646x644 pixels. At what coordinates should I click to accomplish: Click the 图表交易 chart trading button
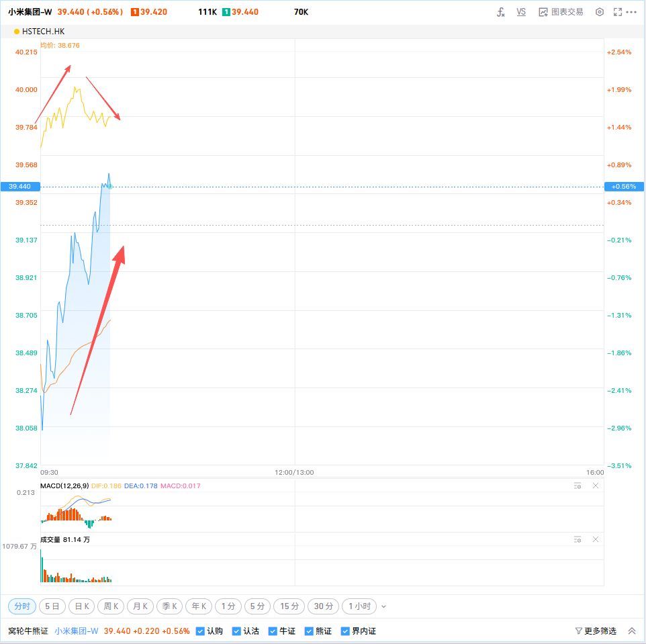(561, 12)
